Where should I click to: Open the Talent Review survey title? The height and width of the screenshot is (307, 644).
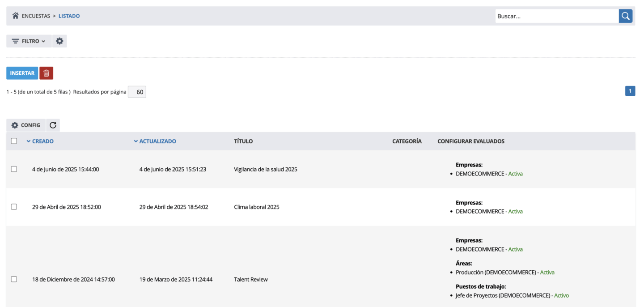click(251, 279)
